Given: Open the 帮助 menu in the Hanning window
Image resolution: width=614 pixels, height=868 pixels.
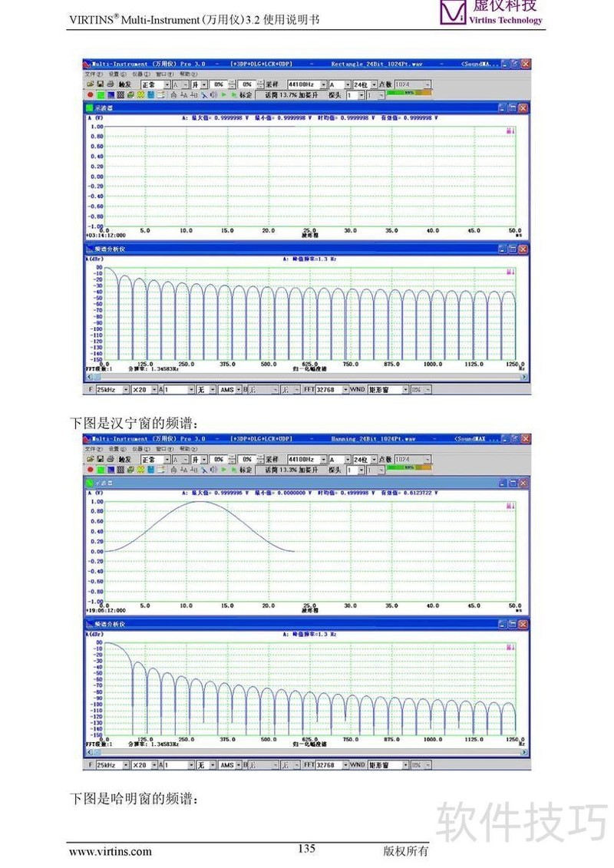Looking at the screenshot, I should tap(185, 448).
